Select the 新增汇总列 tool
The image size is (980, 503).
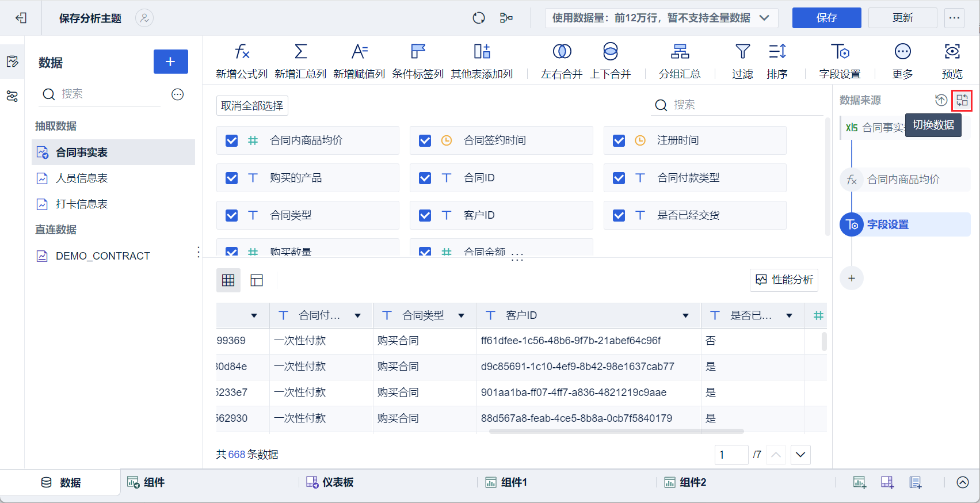pos(300,61)
